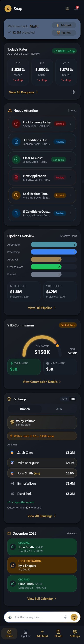Tap the microphone in Ask Brady bar
Screen dimensions: 84x644
tap(65, 617)
